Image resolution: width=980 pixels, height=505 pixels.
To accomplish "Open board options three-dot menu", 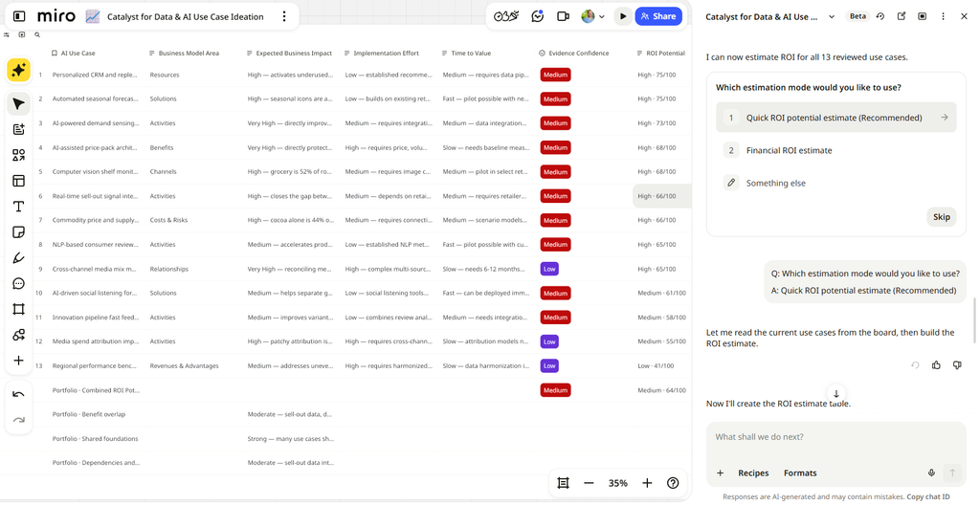I will 284,16.
